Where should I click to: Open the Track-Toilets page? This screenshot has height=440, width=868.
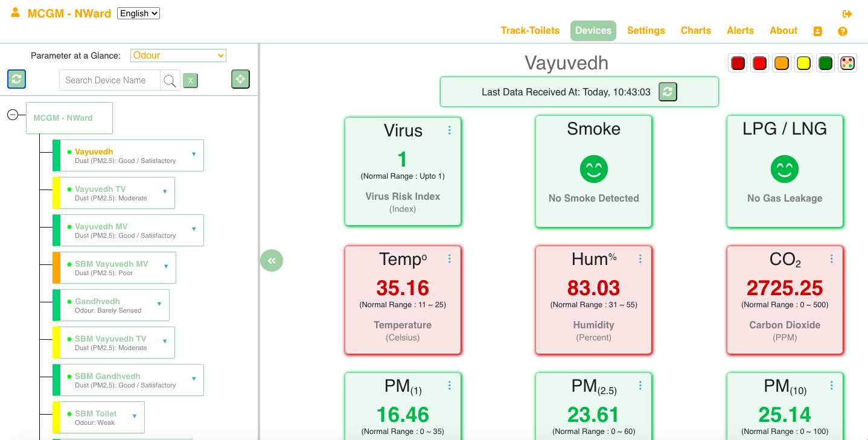pos(530,31)
